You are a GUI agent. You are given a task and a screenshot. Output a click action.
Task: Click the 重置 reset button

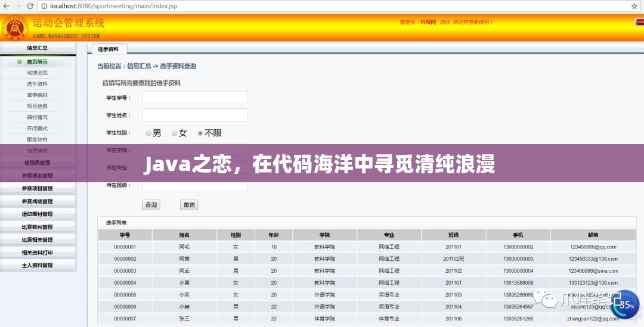pyautogui.click(x=190, y=205)
